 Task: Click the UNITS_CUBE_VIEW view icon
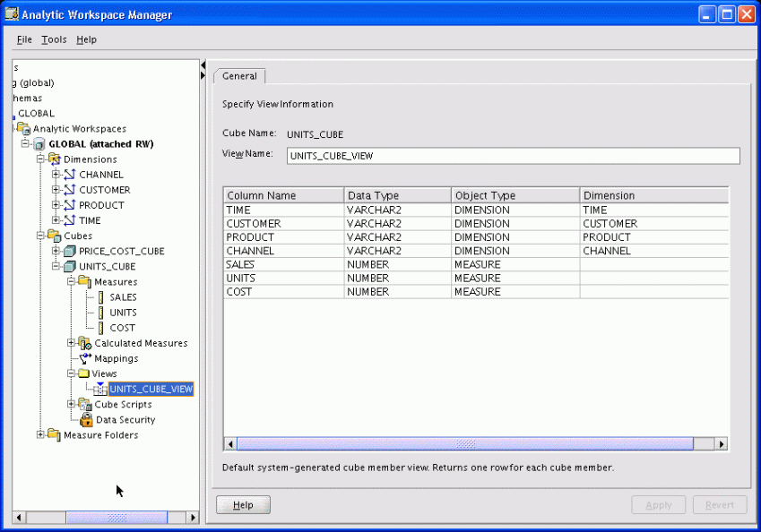tap(99, 389)
